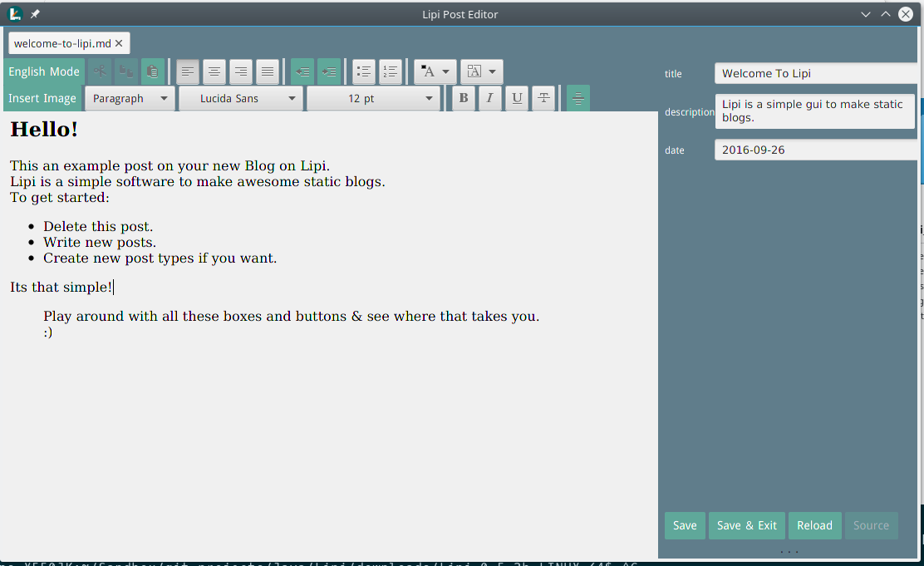Toggle strikethrough formatting
Viewport: 924px width, 566px height.
(x=543, y=98)
